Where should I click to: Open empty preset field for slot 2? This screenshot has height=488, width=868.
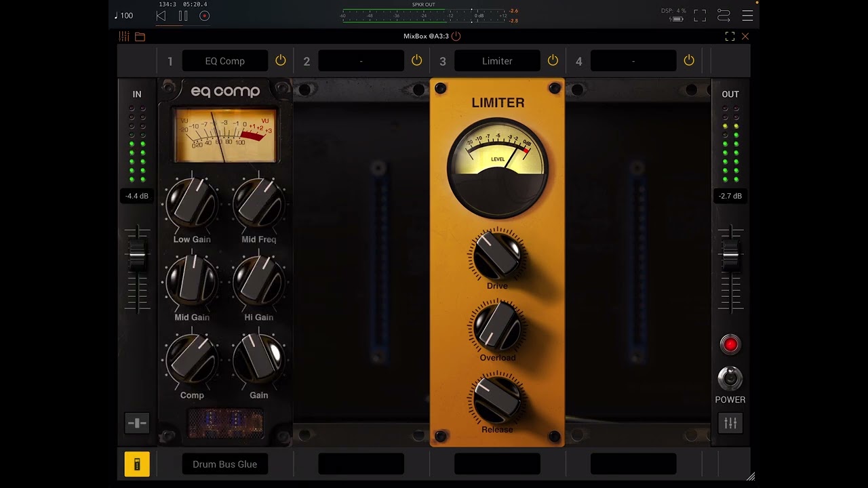[361, 464]
